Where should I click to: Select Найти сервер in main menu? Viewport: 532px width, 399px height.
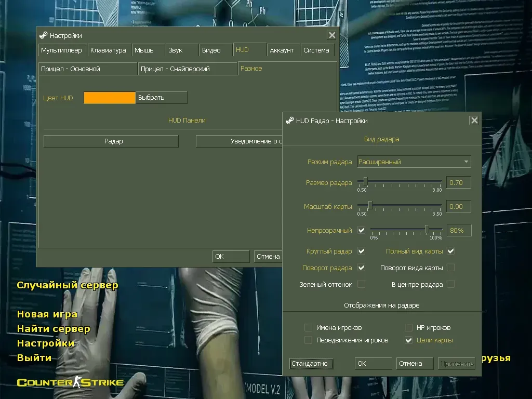tap(54, 329)
